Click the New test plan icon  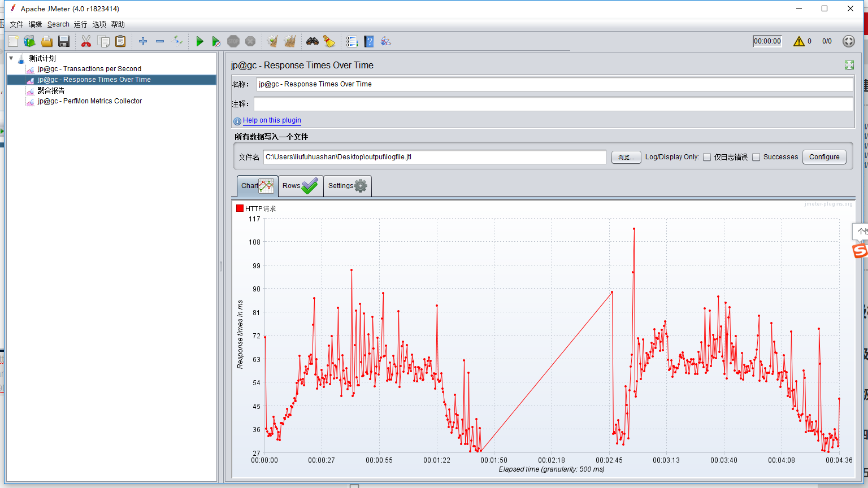tap(13, 41)
